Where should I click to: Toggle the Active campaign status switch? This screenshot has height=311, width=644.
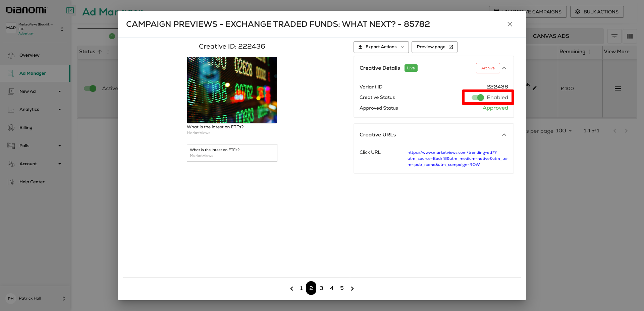[90, 88]
